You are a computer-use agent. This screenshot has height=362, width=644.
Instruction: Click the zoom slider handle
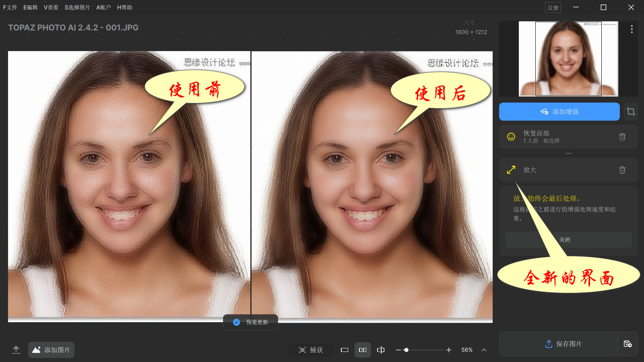pyautogui.click(x=407, y=350)
